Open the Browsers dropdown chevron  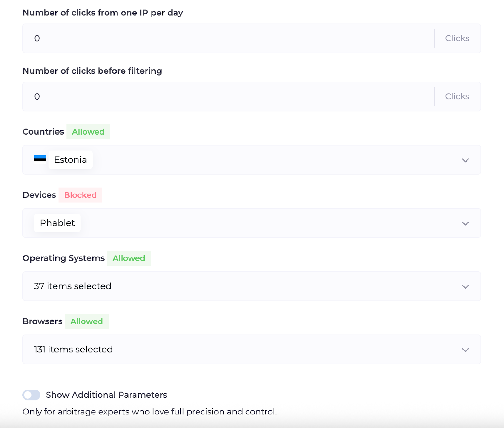(x=465, y=350)
